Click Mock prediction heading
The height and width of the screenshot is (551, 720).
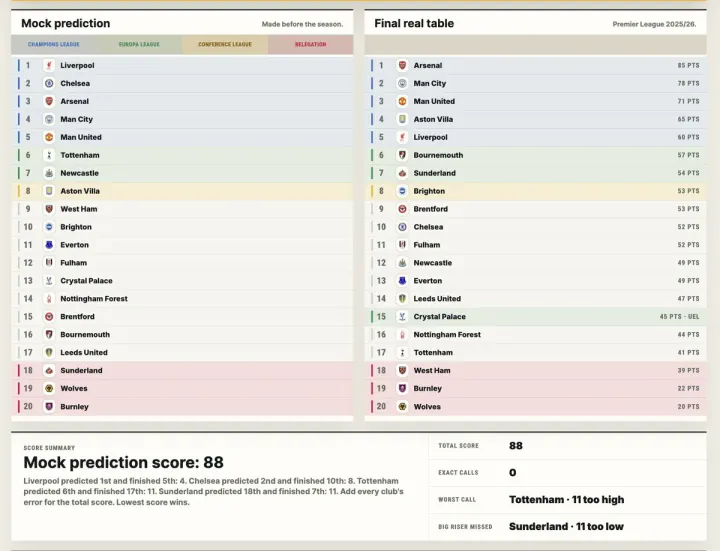66,23
